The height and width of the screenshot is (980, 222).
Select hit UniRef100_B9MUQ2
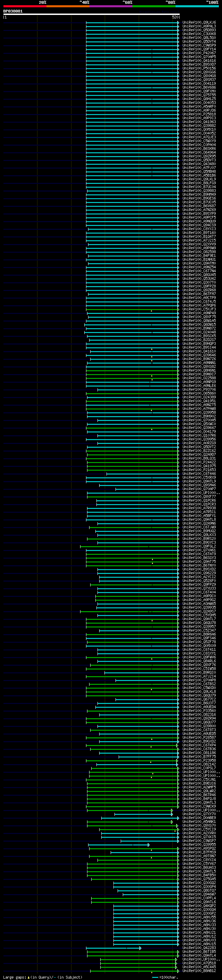coord(199,531)
